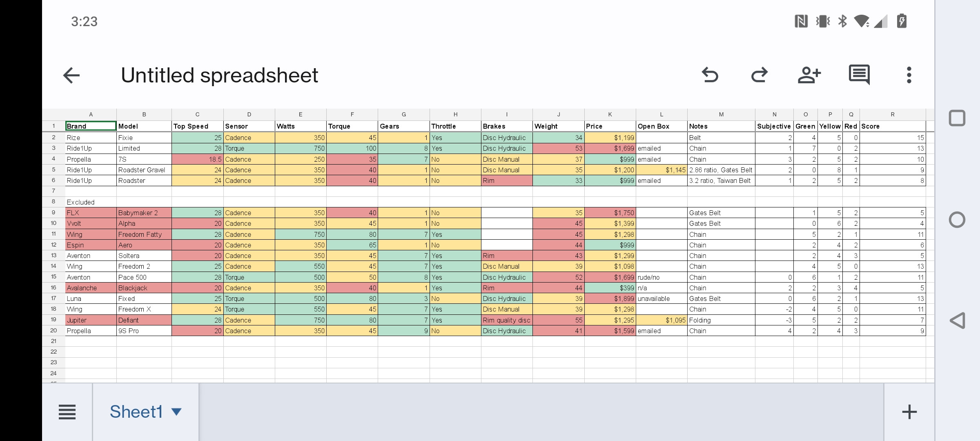Select the red FLX brand cell
This screenshot has width=980, height=441.
[x=91, y=213]
